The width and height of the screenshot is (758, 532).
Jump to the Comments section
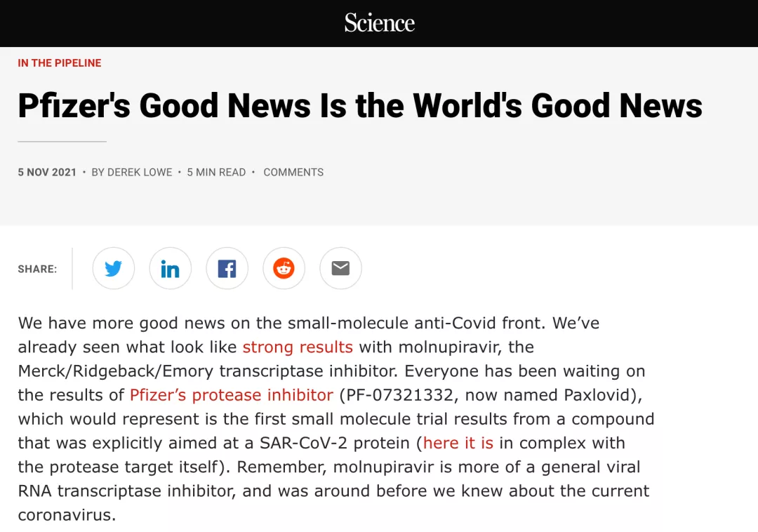coord(293,173)
